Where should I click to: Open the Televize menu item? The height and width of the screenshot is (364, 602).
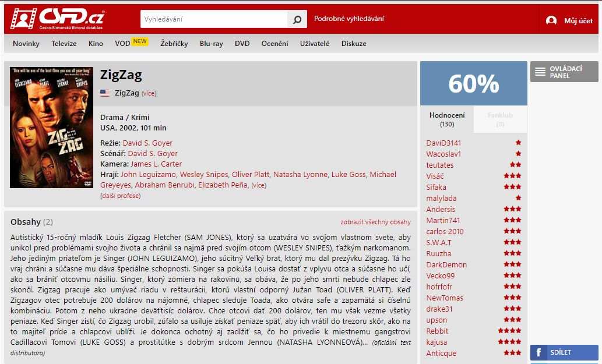[64, 43]
